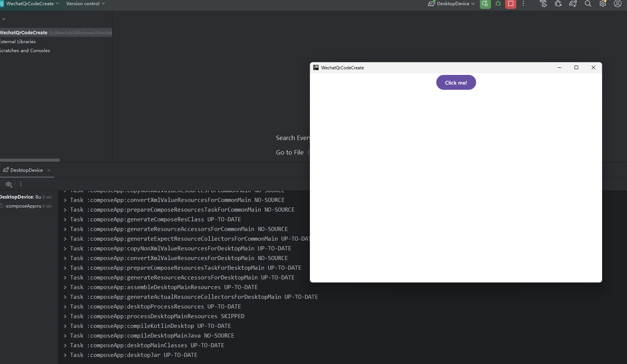Expand desktopJar task row

coord(65,355)
